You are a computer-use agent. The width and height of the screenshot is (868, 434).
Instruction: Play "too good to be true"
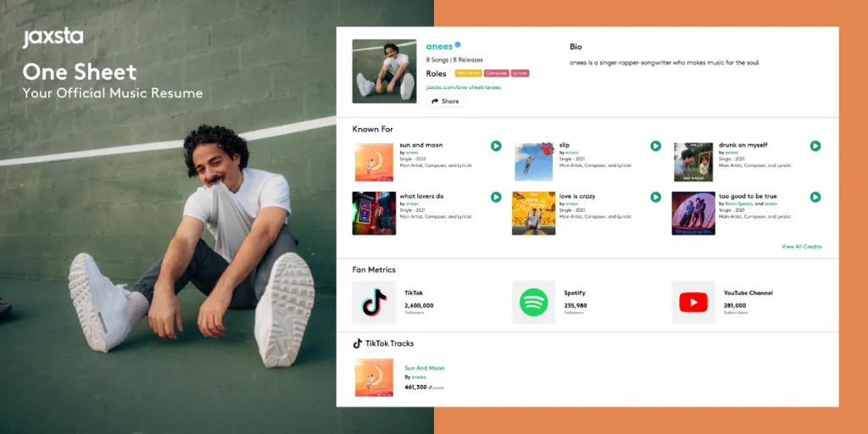pos(815,197)
